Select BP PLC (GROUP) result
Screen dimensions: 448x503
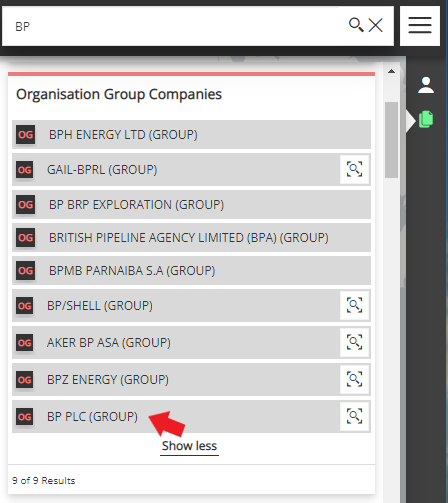176,417
